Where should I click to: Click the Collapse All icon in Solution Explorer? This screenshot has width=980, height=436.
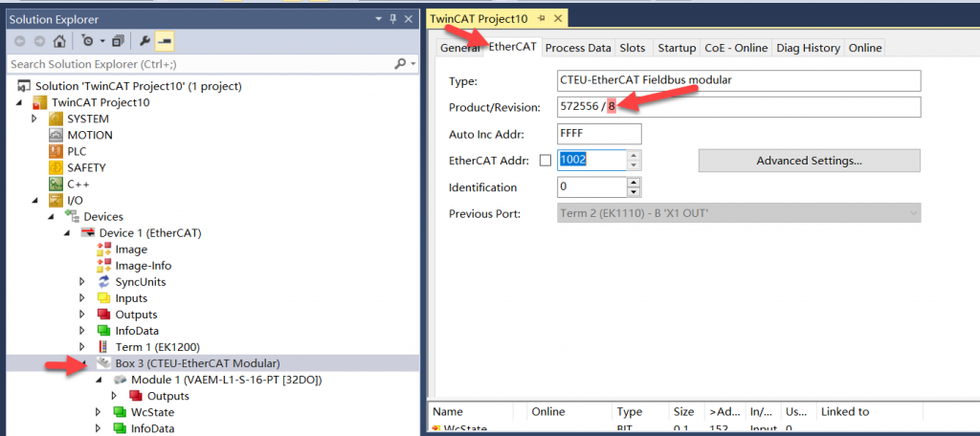coord(118,42)
